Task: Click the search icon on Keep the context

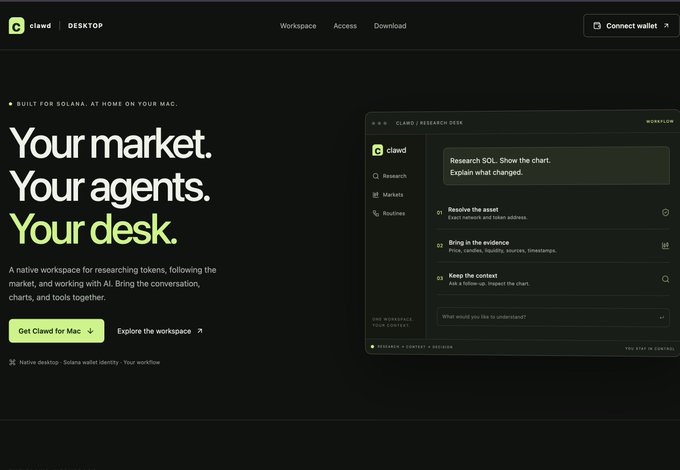Action: coord(665,279)
